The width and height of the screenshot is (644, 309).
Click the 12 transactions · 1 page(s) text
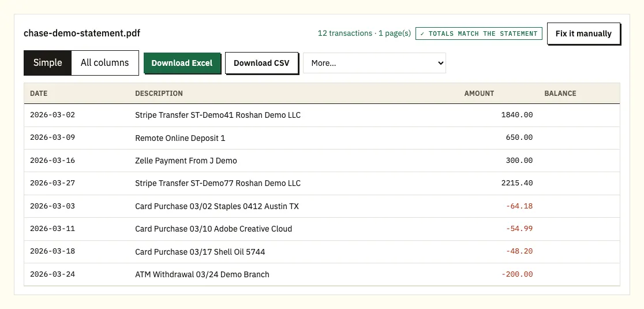point(364,33)
